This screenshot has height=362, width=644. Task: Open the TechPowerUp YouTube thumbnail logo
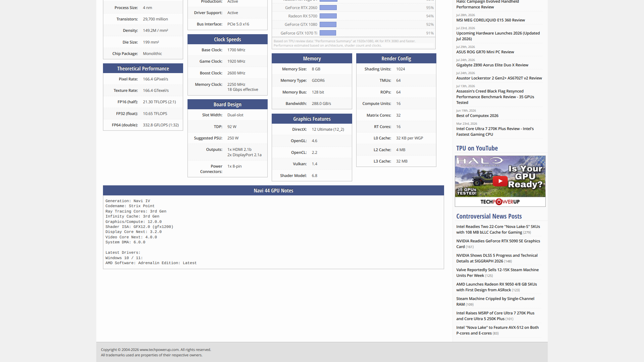coord(500,202)
